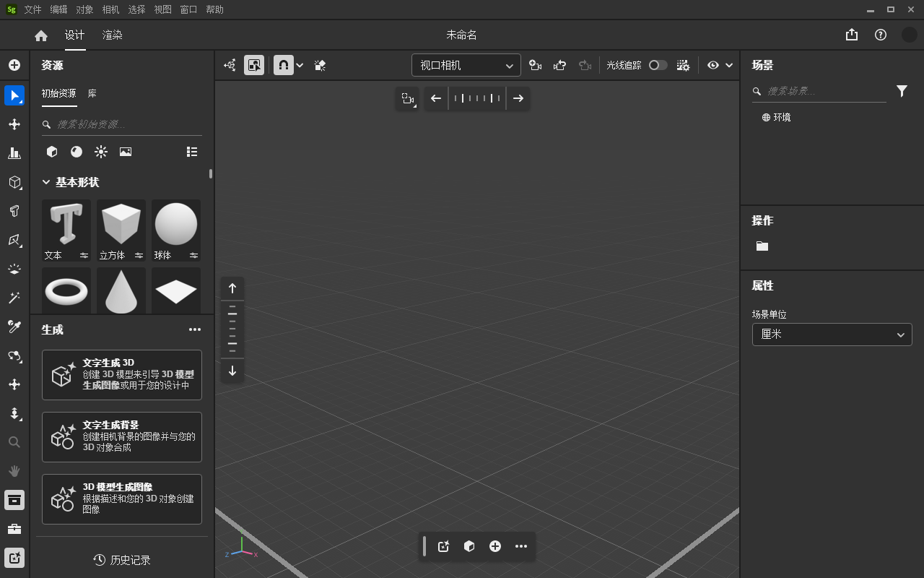924x578 pixels.
Task: Click the right arrow of horizontal view slider
Action: (518, 98)
